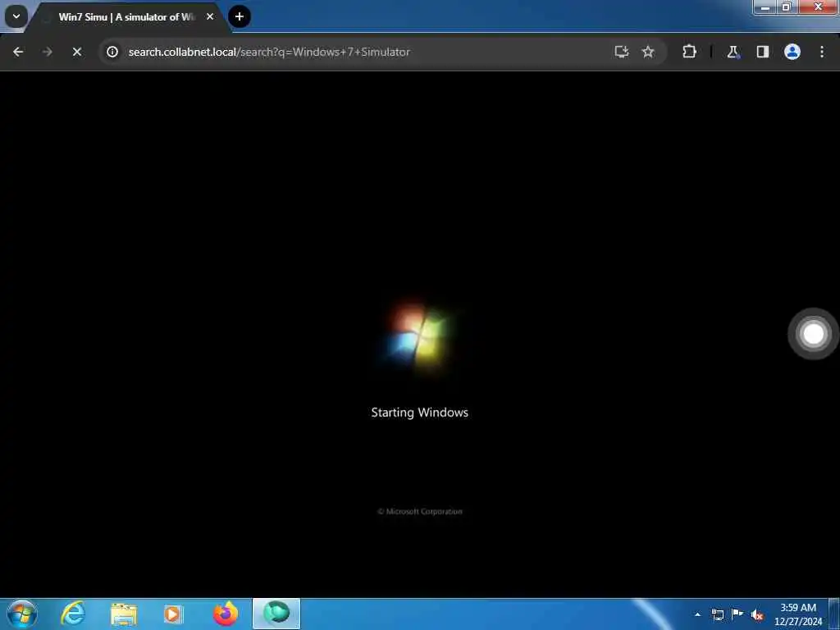
Task: Stop loading the page
Action: point(77,52)
